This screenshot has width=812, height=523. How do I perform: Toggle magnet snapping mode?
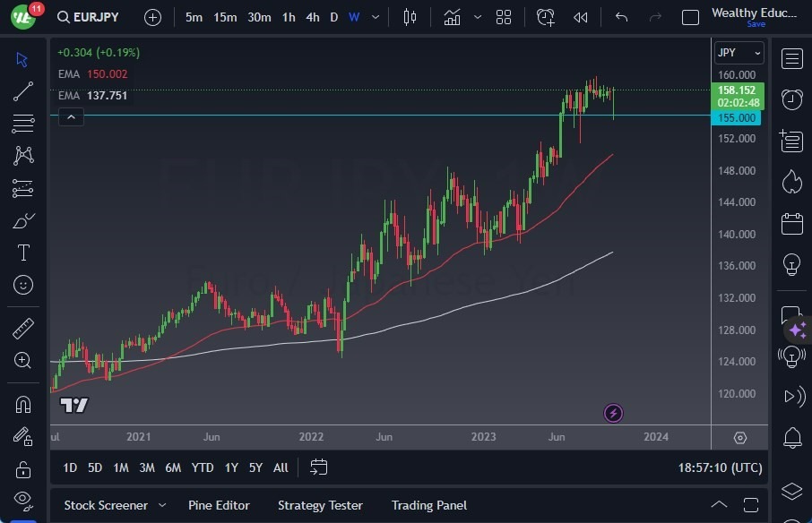(22, 404)
